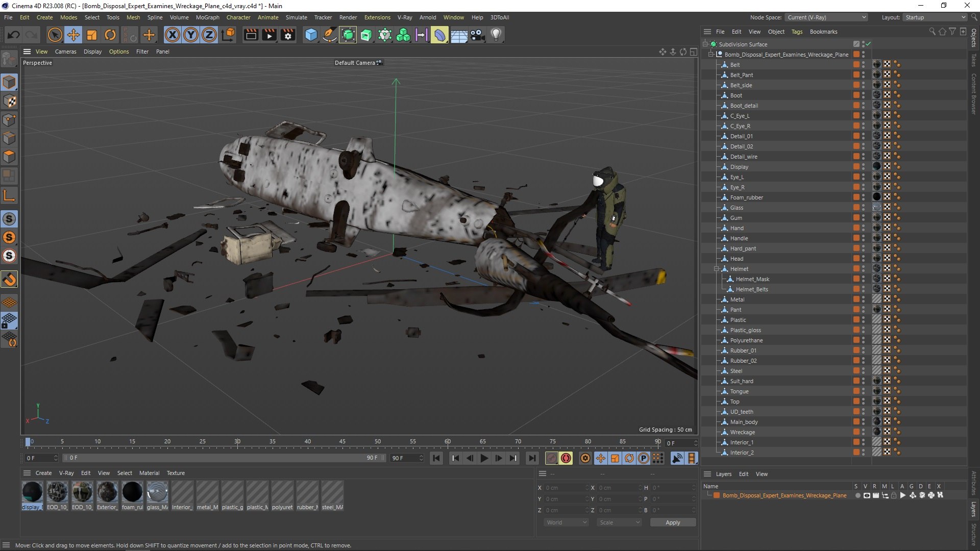Screen dimensions: 980x551
Task: Go to end of animation
Action: click(532, 458)
